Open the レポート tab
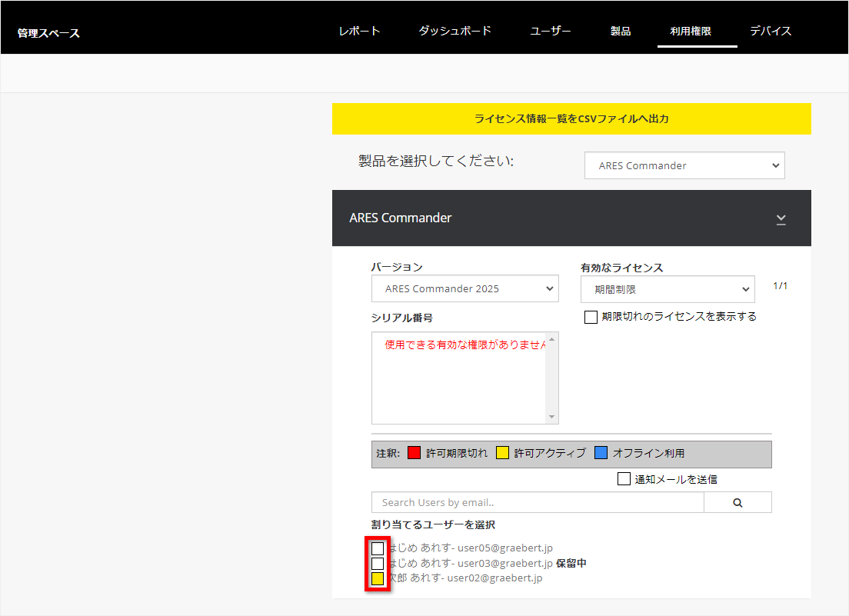This screenshot has width=849, height=616. coord(360,31)
